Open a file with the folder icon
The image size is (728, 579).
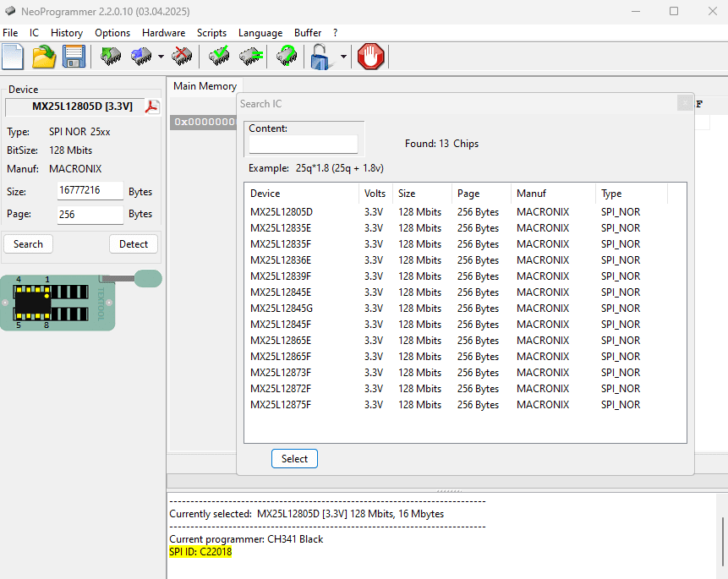44,57
